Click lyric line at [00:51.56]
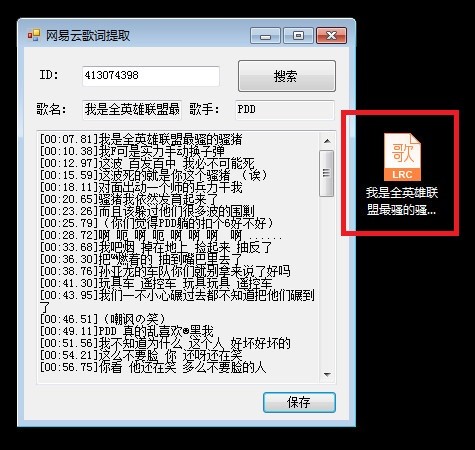The image size is (475, 450). tap(165, 343)
